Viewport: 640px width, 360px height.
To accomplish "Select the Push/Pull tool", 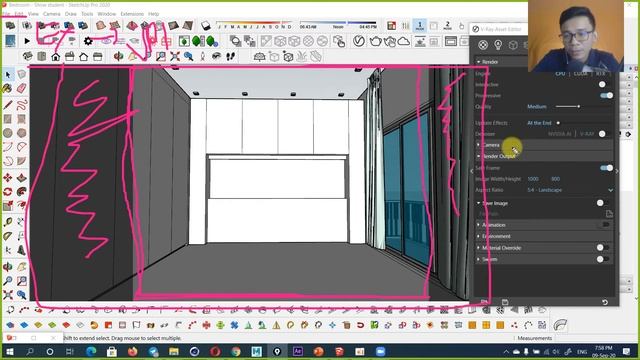I will pos(21,177).
